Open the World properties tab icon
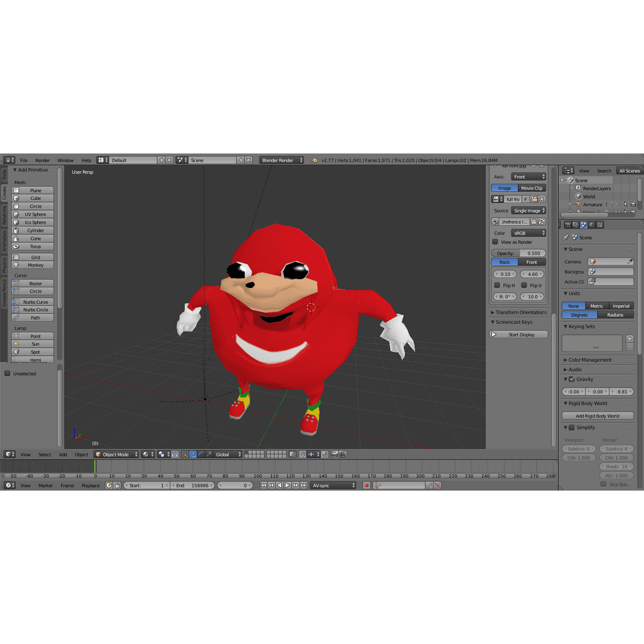The width and height of the screenshot is (644, 644). tap(591, 225)
